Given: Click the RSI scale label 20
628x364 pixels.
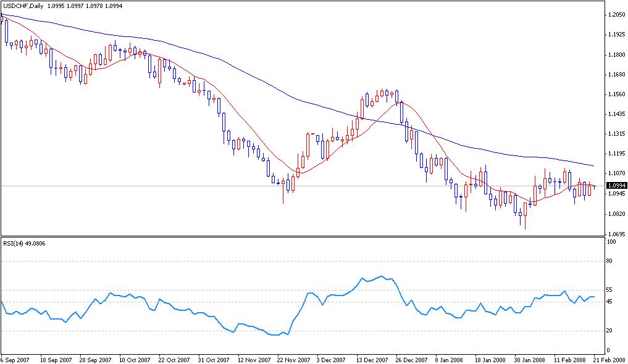Looking at the screenshot, I should [610, 331].
